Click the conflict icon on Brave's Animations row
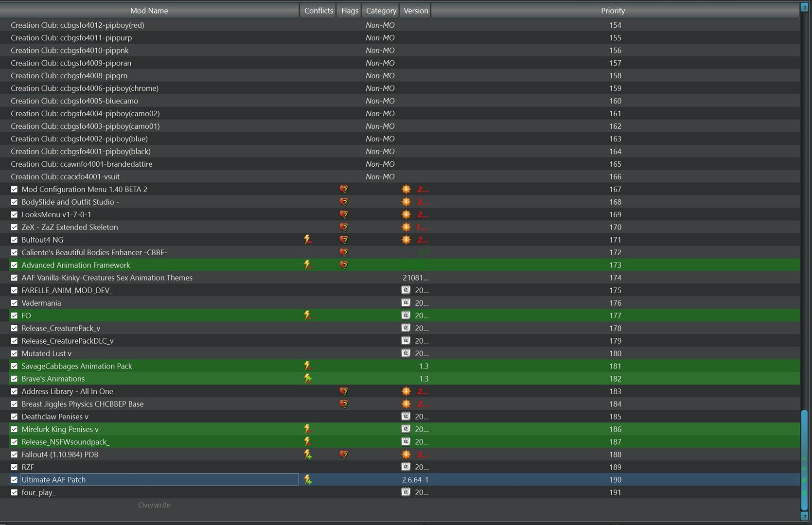Screen dimensions: 812x525 coord(307,379)
